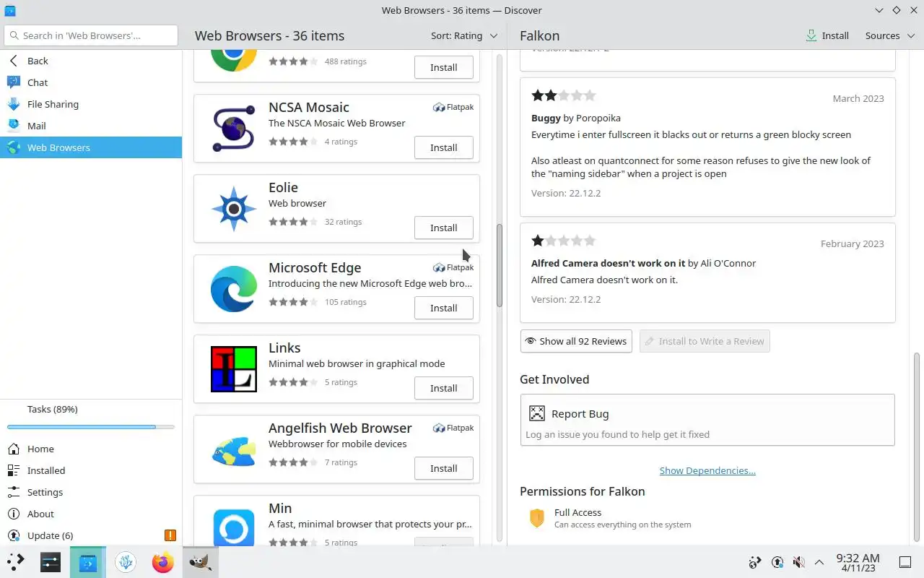The height and width of the screenshot is (578, 924).
Task: Click the Tasks progress bar
Action: pos(91,427)
